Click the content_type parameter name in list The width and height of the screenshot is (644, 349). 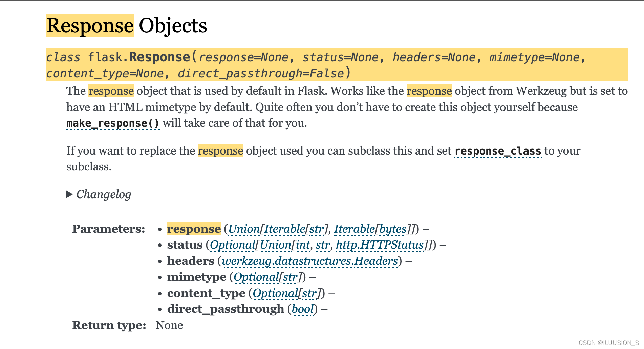click(206, 293)
